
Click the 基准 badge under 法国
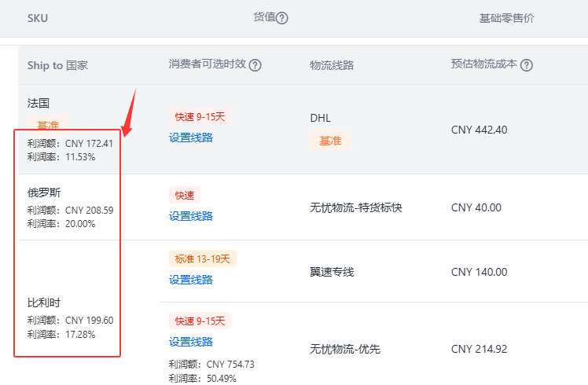[x=48, y=123]
